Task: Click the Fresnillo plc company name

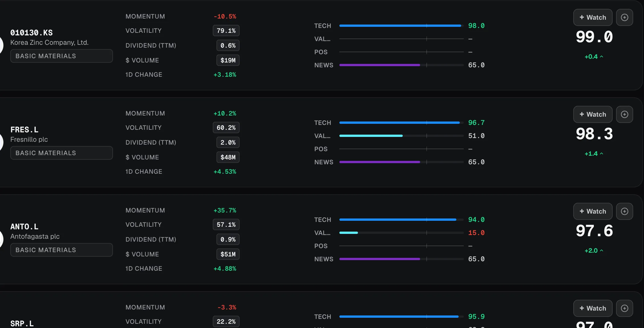Action: coord(29,139)
